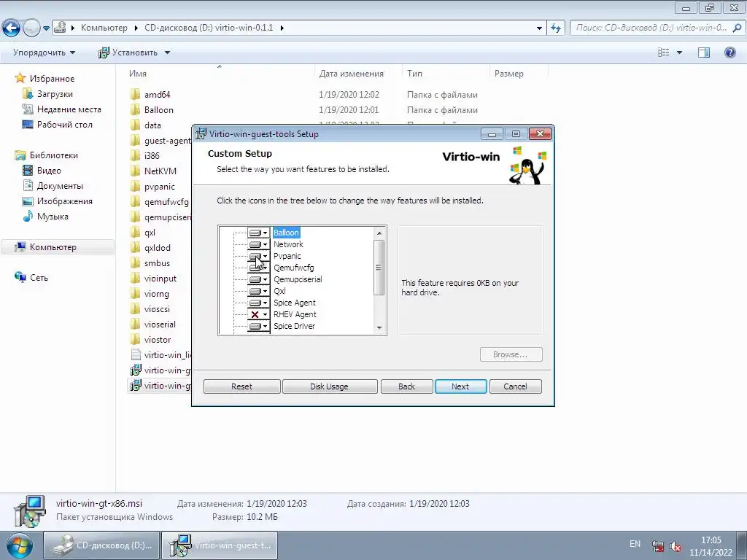Open recent locations dropdown beside forward arrow
Viewport: 747px width, 560px height.
tap(46, 28)
